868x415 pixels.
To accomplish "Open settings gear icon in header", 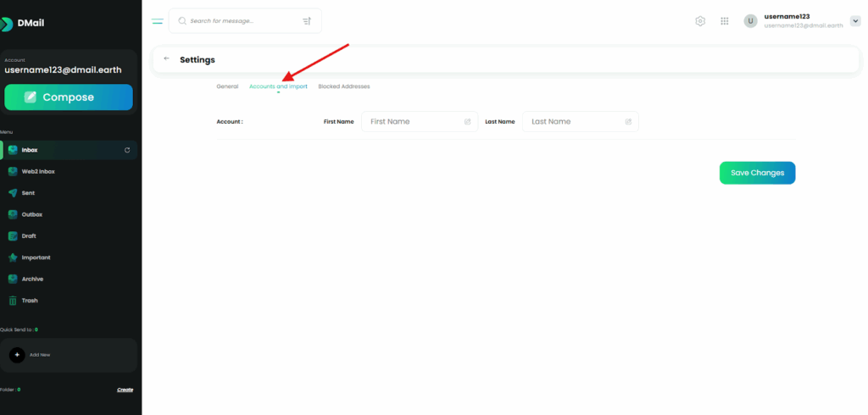I will coord(700,21).
